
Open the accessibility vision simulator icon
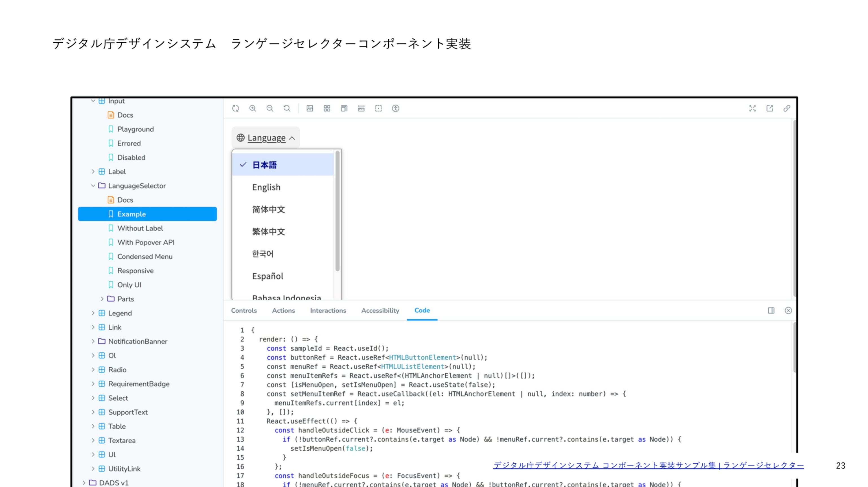pos(396,109)
